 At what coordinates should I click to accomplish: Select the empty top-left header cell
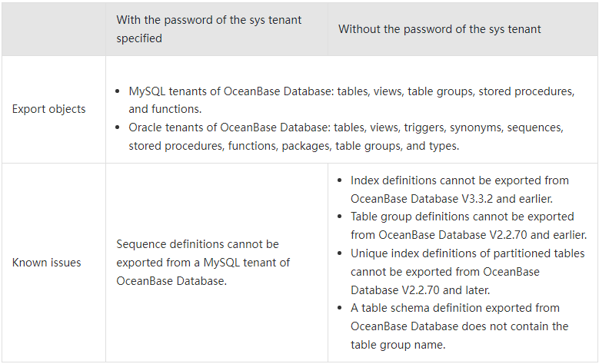(54, 29)
